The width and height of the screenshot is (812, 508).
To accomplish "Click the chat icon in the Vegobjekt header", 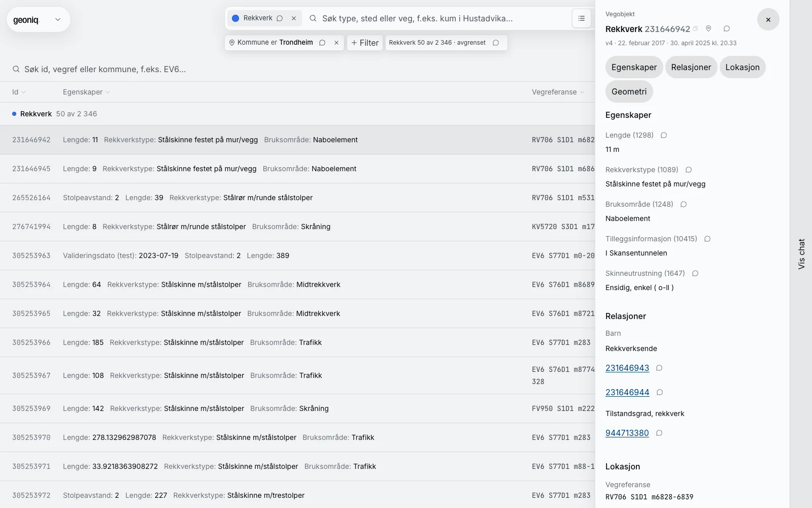I will tap(727, 29).
